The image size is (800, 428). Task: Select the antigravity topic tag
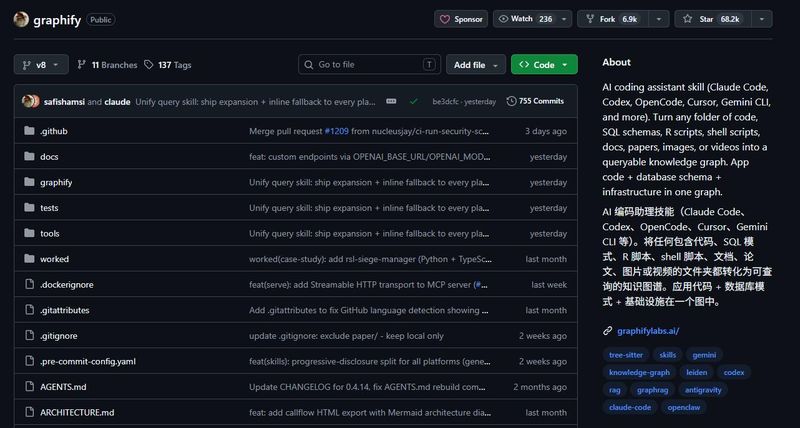703,390
